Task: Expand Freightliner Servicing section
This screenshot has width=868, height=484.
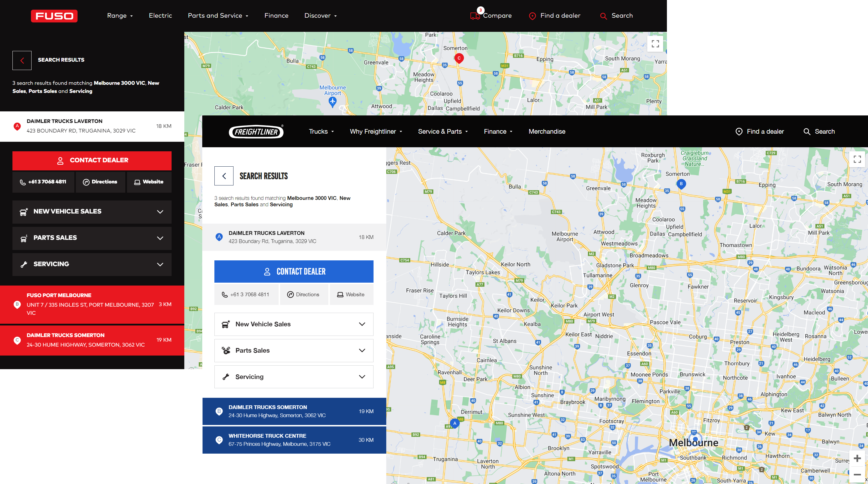Action: [x=293, y=377]
